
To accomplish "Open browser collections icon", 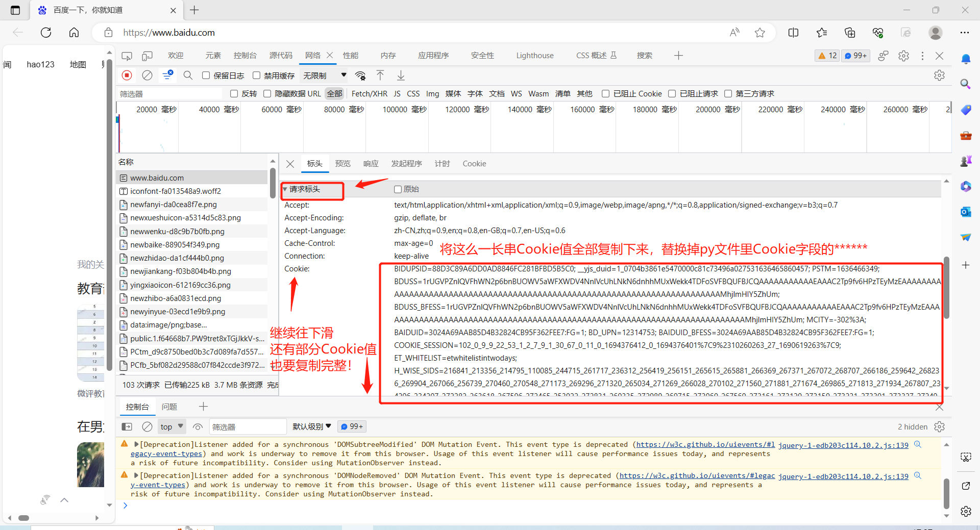I will point(850,33).
